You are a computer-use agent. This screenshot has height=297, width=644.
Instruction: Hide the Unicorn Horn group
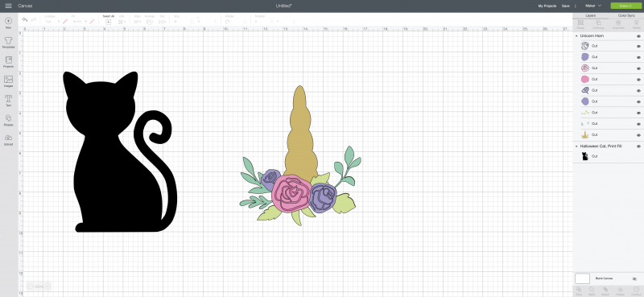coord(638,36)
